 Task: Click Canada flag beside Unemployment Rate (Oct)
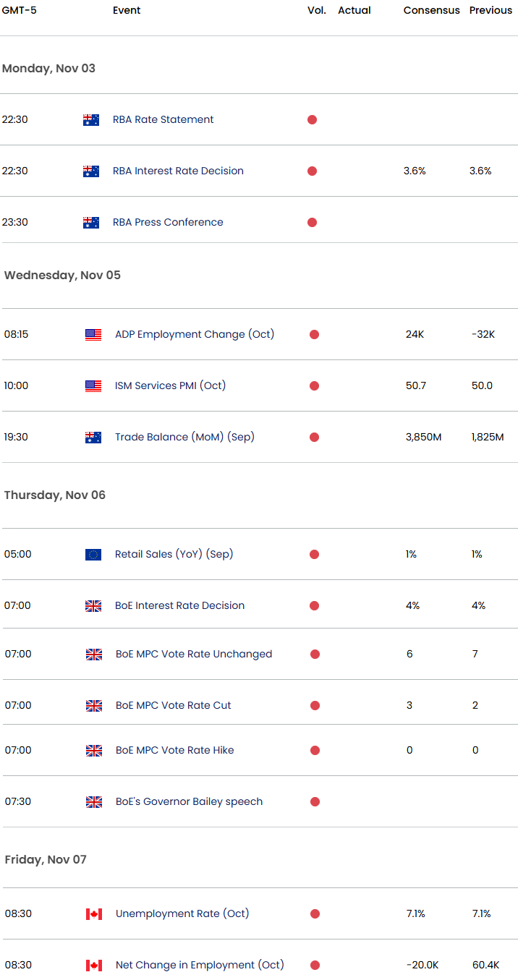click(x=94, y=914)
